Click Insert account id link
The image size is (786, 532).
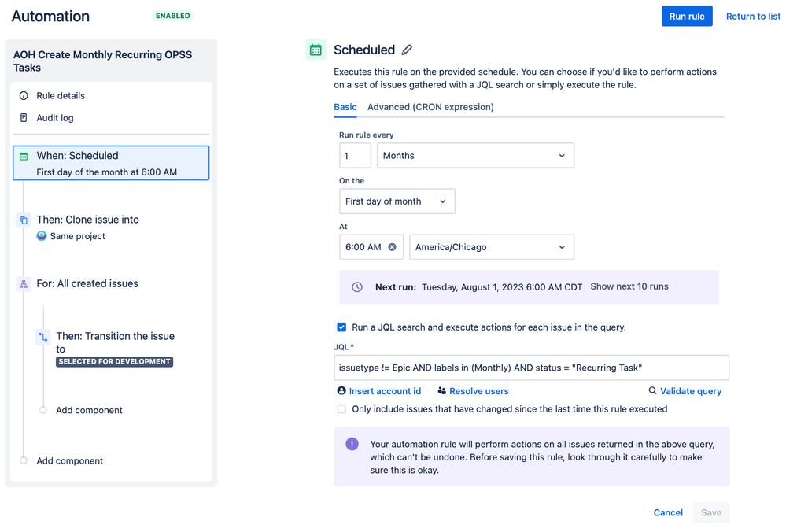coord(385,391)
